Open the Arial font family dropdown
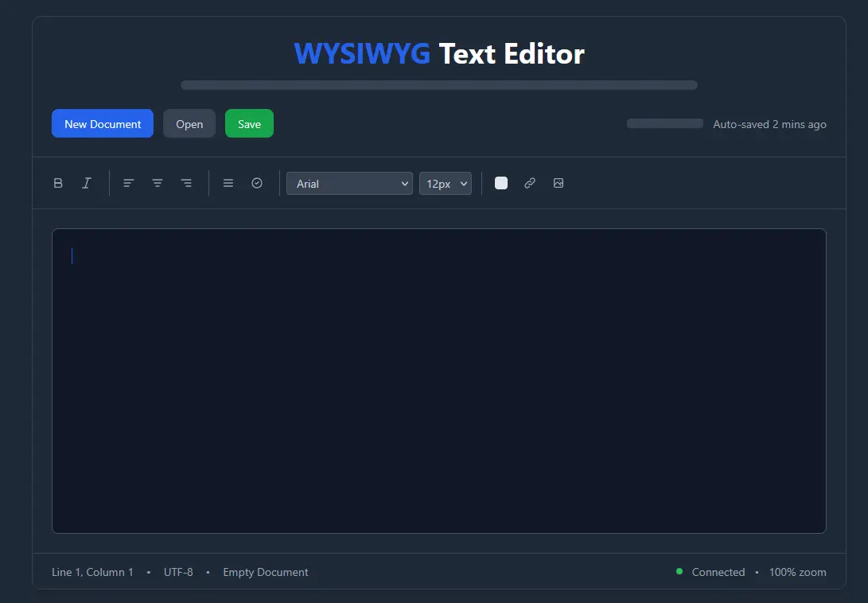This screenshot has width=868, height=603. point(349,184)
